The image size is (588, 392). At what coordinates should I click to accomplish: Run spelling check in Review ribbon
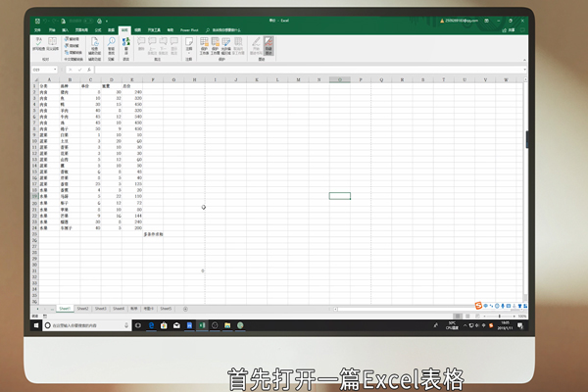pyautogui.click(x=38, y=44)
